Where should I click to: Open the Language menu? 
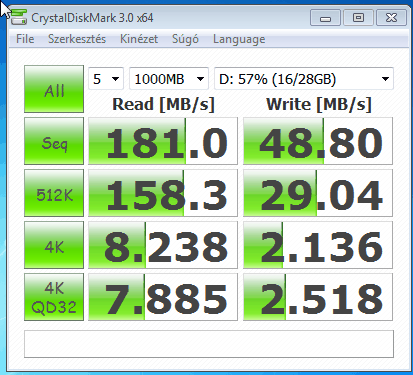239,39
